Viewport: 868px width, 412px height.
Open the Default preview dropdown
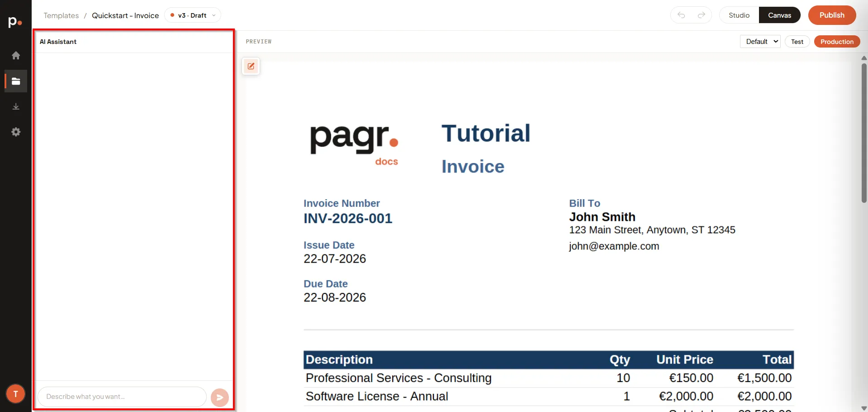760,42
